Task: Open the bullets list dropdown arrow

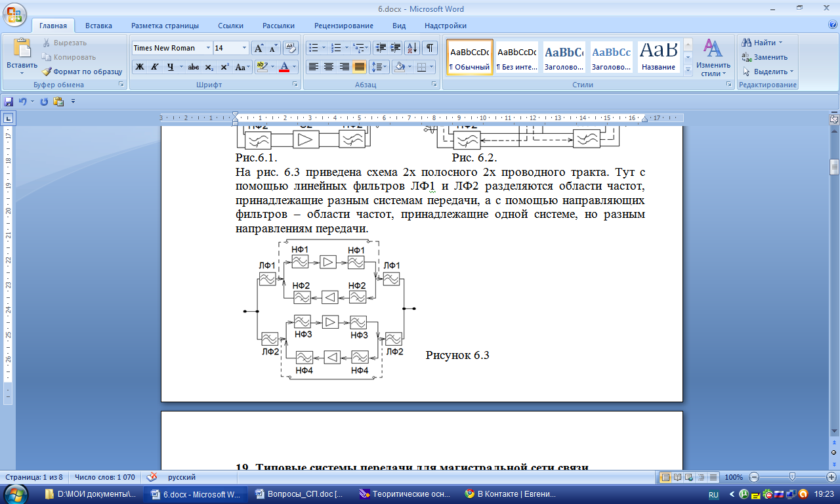Action: click(323, 48)
